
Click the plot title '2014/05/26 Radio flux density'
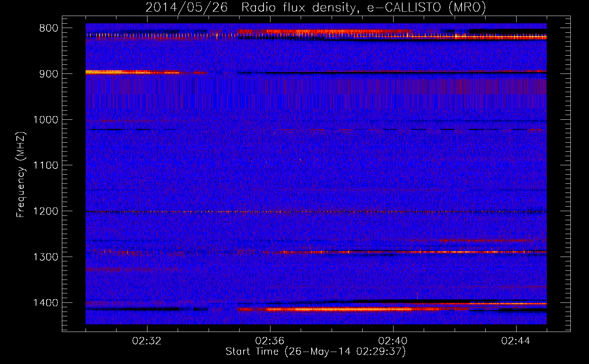tap(316, 7)
